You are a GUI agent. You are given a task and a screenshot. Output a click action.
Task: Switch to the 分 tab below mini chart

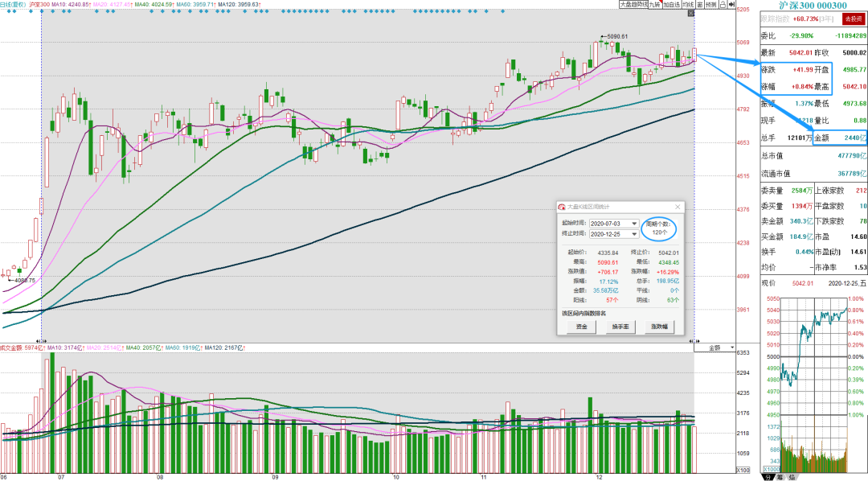tap(768, 477)
